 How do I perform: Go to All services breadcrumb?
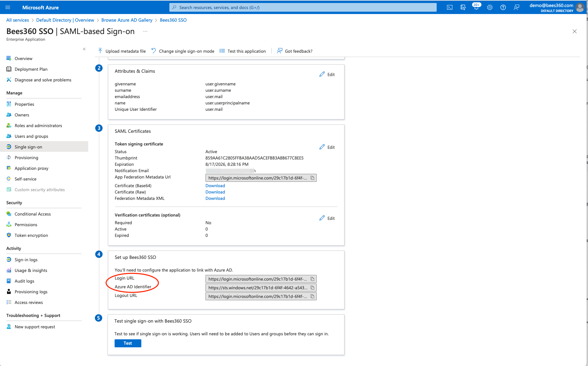coord(18,20)
